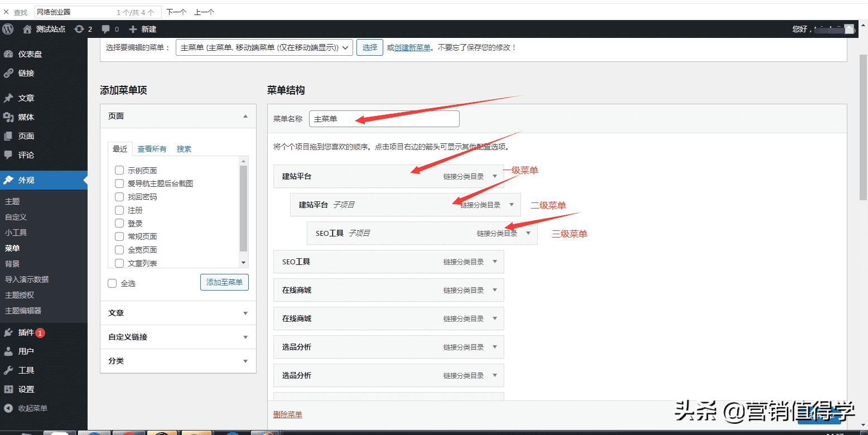The height and width of the screenshot is (435, 868).
Task: Open the menu selection dropdown showing 主菜单
Action: click(x=264, y=48)
